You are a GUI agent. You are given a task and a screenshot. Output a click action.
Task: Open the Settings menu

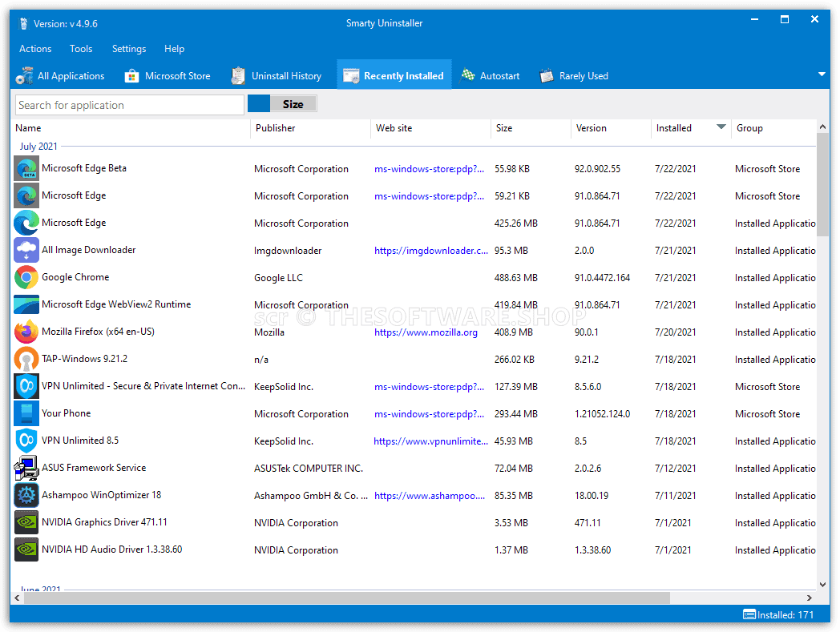point(129,49)
